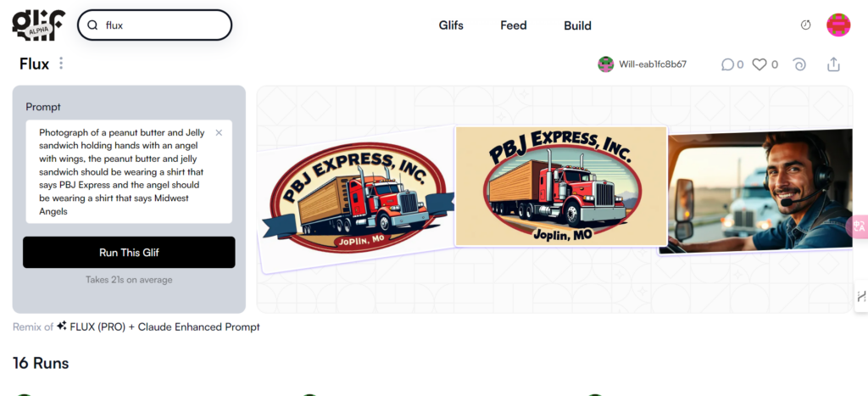
Task: Open the Will-eab1fc8b67 author profile
Action: (x=643, y=64)
